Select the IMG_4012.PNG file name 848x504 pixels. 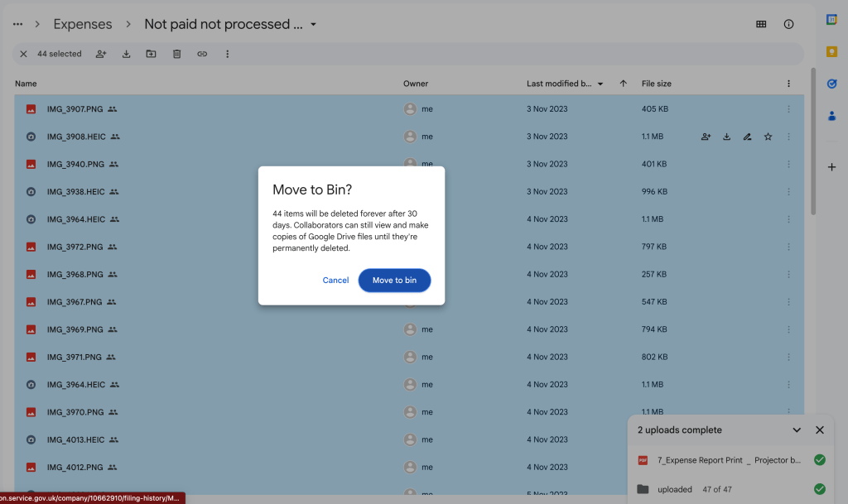coord(75,468)
